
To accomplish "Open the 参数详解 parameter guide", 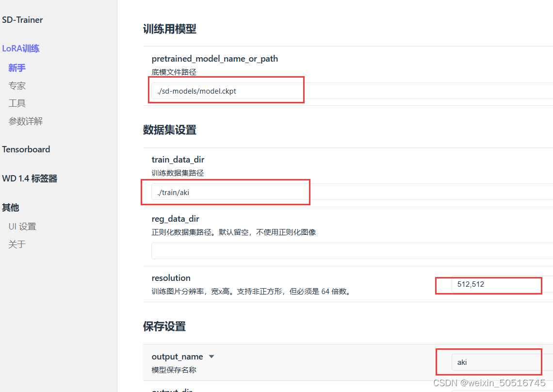I will [26, 121].
